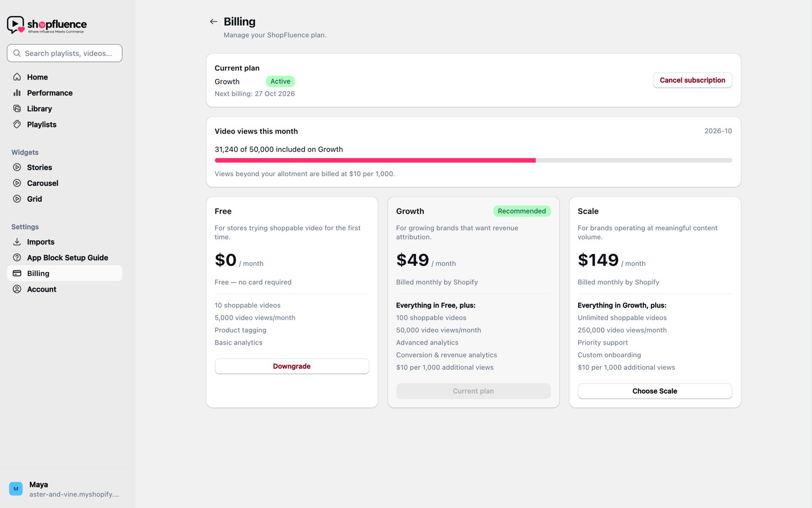Click the $149 price on Scale plan
Image resolution: width=812 pixels, height=508 pixels.
click(598, 260)
